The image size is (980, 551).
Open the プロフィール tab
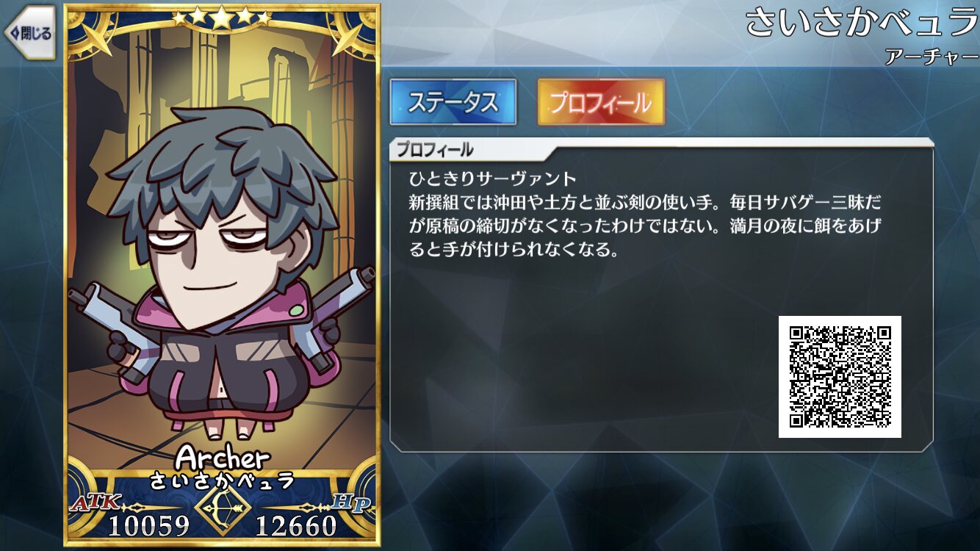pyautogui.click(x=601, y=102)
